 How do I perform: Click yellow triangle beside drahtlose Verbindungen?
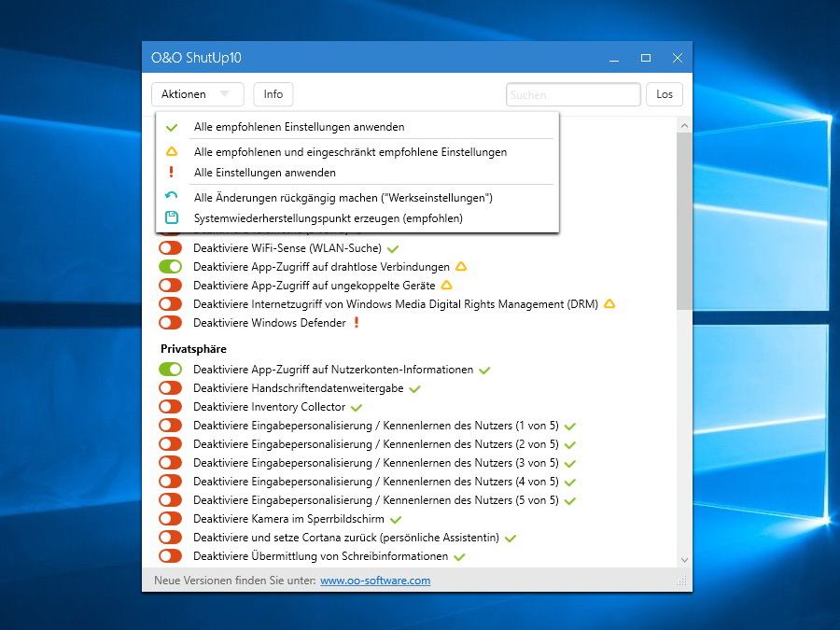[x=461, y=266]
